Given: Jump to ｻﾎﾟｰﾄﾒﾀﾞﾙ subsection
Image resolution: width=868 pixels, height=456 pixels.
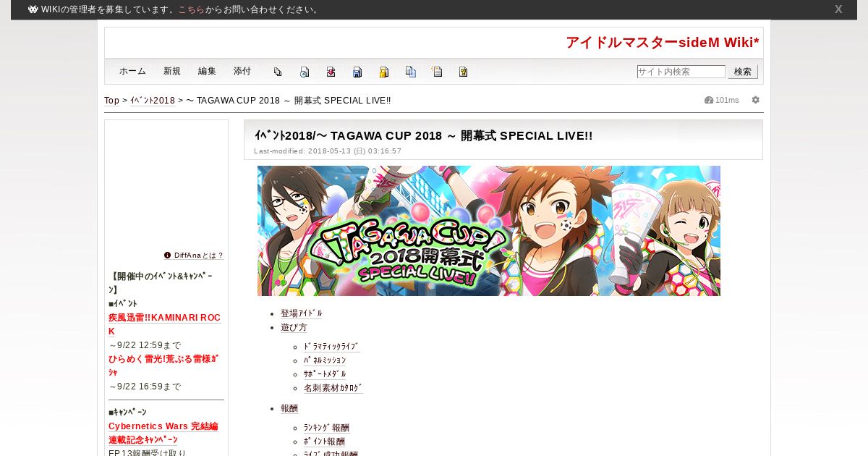Looking at the screenshot, I should click(x=325, y=374).
